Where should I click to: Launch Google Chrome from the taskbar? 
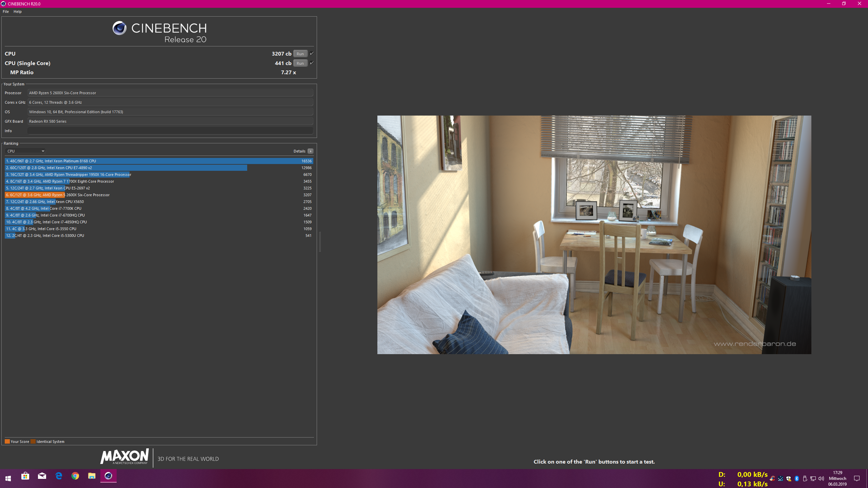coord(75,476)
